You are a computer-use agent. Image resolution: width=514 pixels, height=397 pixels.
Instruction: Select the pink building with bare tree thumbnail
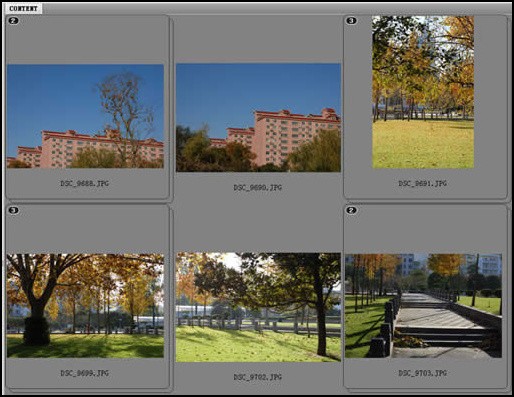tap(85, 116)
